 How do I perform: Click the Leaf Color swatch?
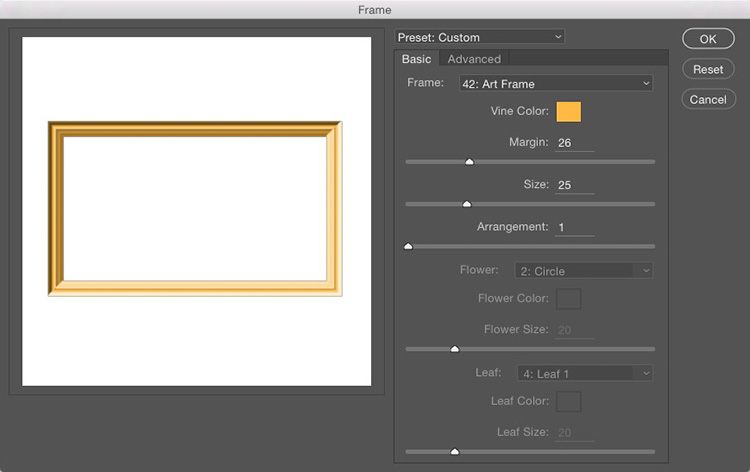click(568, 401)
